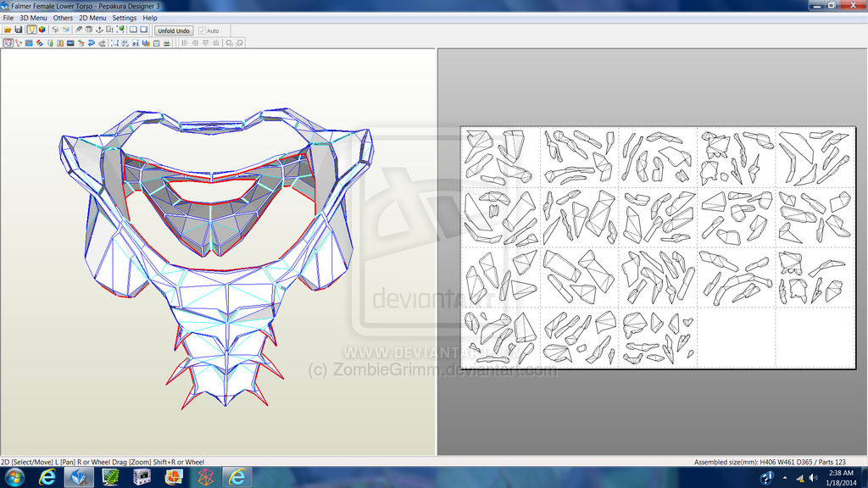Image resolution: width=868 pixels, height=488 pixels.
Task: Open the green fern monitor taskbar app
Action: (x=111, y=477)
